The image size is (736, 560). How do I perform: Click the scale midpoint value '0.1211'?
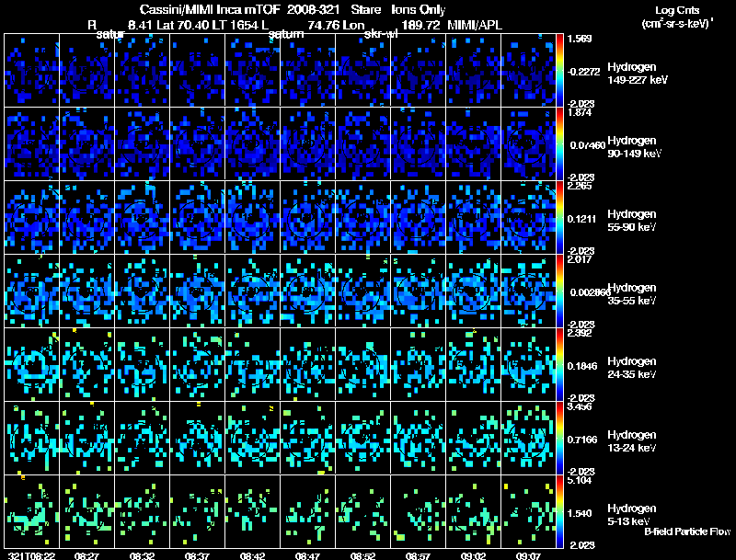coord(581,219)
